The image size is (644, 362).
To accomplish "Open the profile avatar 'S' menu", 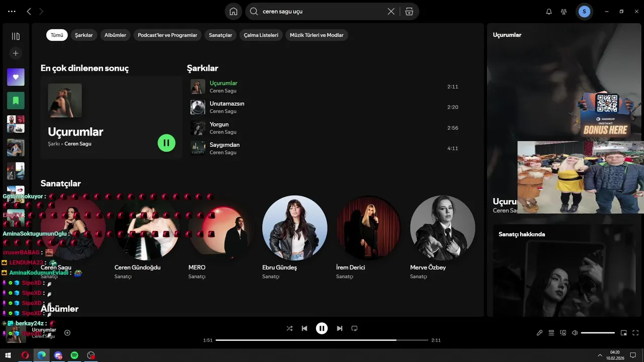I will click(x=584, y=12).
